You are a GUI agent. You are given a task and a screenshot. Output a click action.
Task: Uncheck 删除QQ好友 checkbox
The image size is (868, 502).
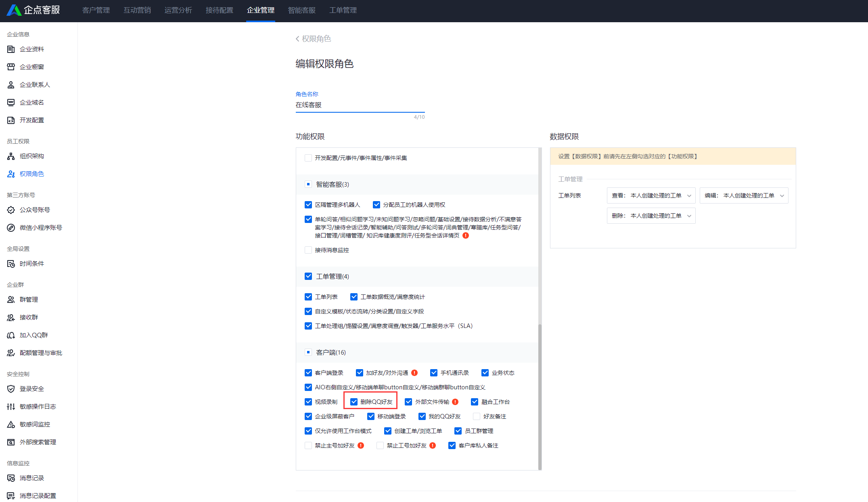coord(354,402)
